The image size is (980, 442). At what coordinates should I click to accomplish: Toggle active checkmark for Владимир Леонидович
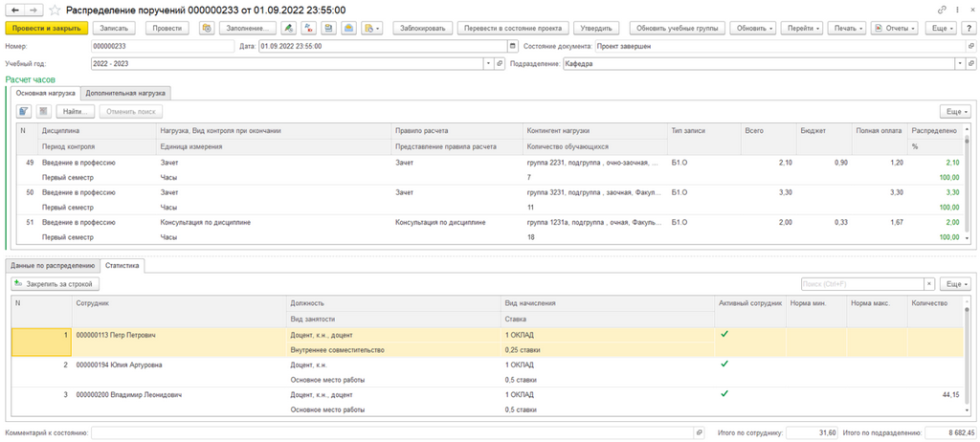[x=724, y=394]
